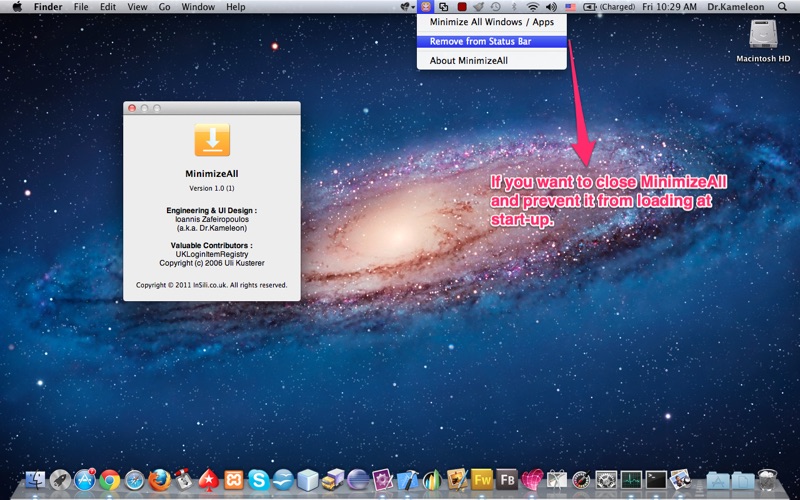Open Launchpad from the Dock
Image resolution: width=800 pixels, height=500 pixels.
coord(60,480)
